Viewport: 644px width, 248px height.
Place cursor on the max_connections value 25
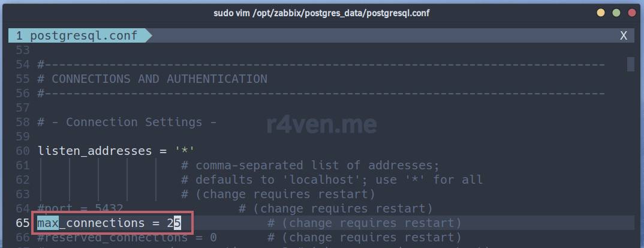pos(174,223)
